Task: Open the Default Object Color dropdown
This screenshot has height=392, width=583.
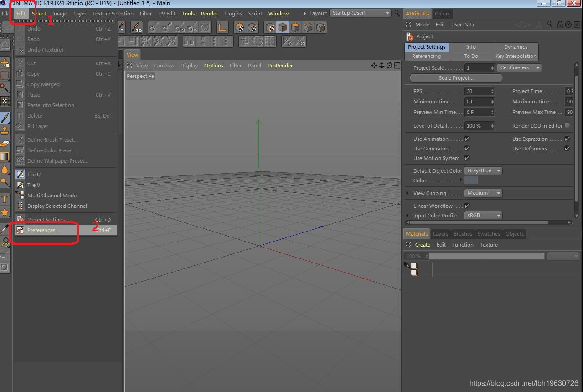Action: coord(483,171)
